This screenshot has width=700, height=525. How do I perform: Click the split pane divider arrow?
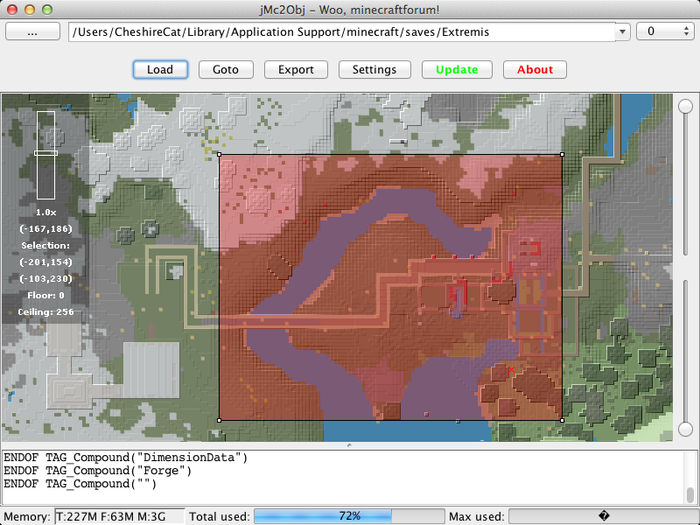coord(350,445)
